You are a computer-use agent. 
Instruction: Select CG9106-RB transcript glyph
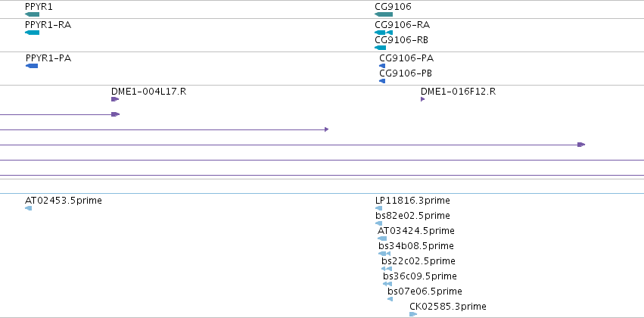point(381,48)
